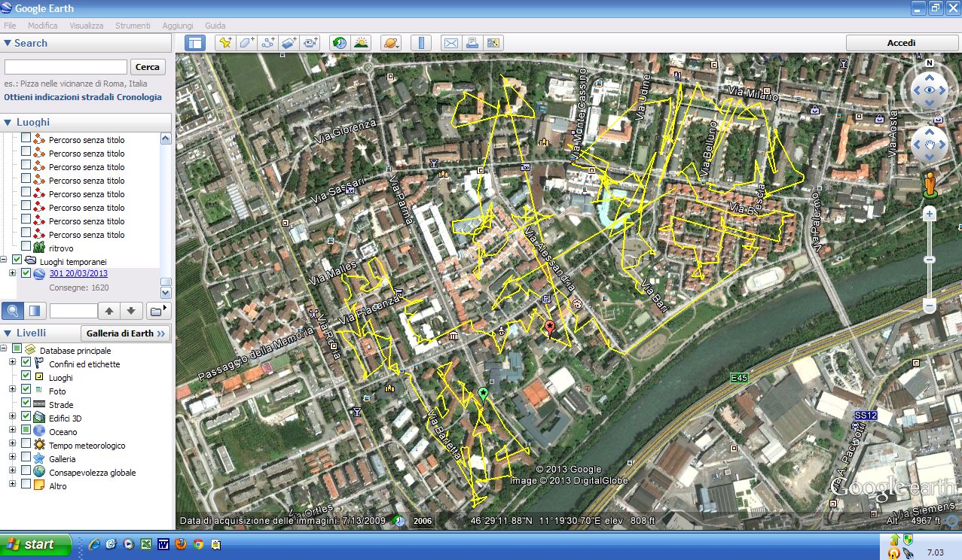
Task: Expand the Altro layer node
Action: 12,485
